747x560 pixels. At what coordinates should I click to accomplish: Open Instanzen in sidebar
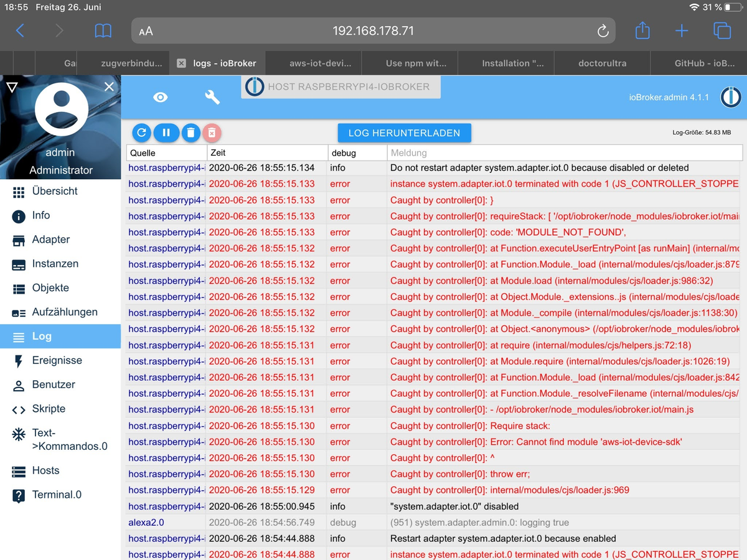[60, 264]
